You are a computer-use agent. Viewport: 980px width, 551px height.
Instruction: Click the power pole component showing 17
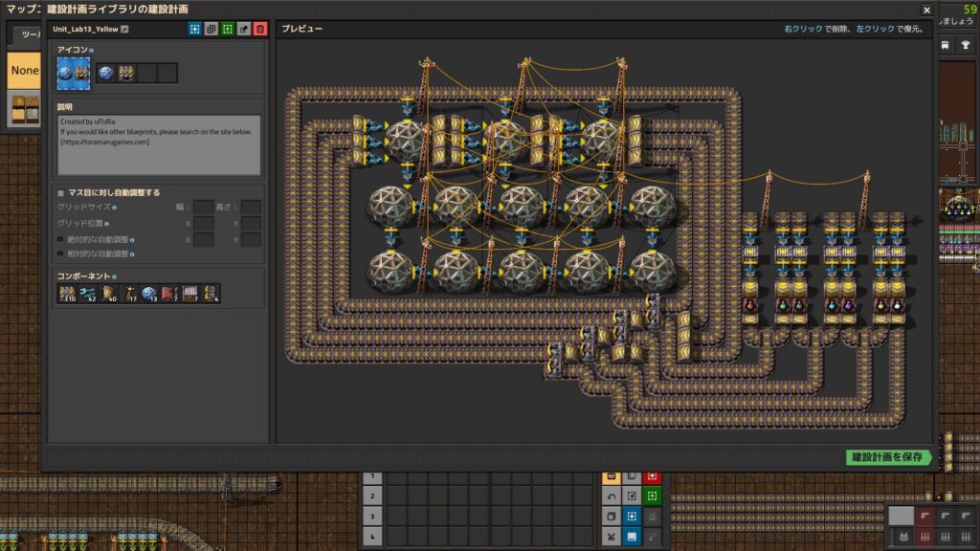(129, 294)
